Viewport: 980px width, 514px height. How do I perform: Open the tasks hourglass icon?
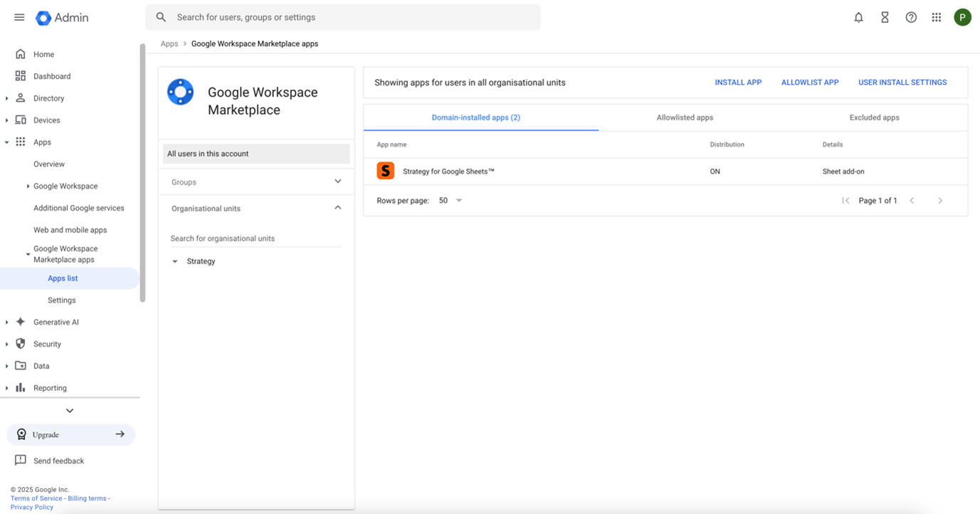click(885, 17)
